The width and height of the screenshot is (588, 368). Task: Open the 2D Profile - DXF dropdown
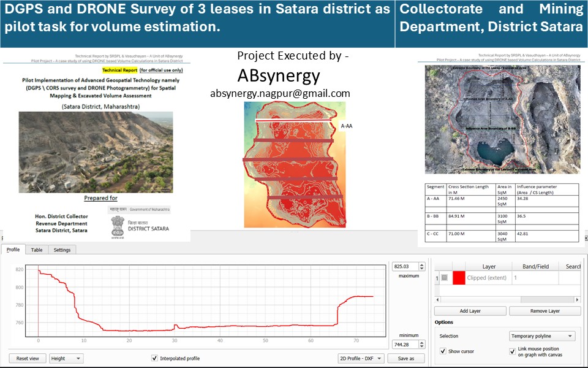[361, 358]
